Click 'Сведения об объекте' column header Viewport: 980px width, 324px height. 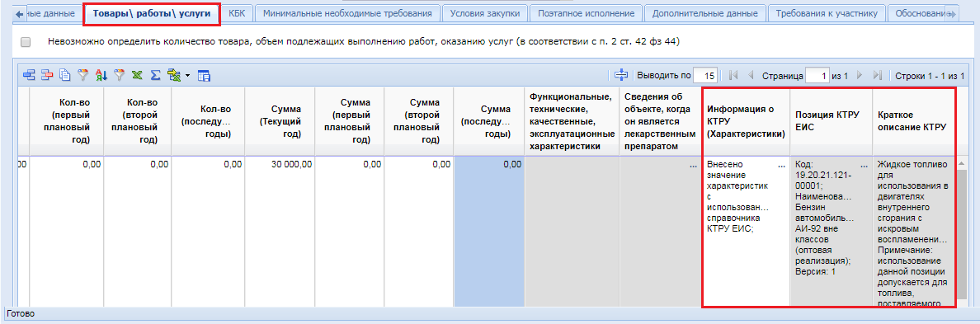(x=660, y=121)
